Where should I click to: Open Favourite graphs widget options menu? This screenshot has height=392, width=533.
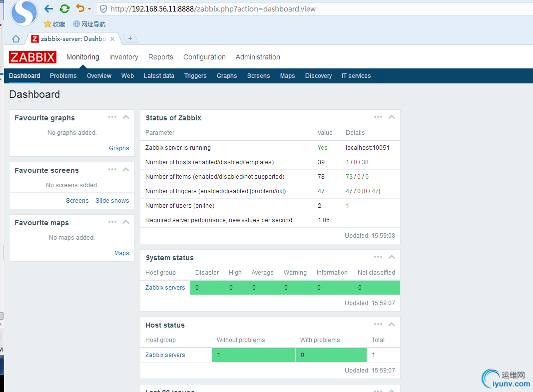pos(112,117)
